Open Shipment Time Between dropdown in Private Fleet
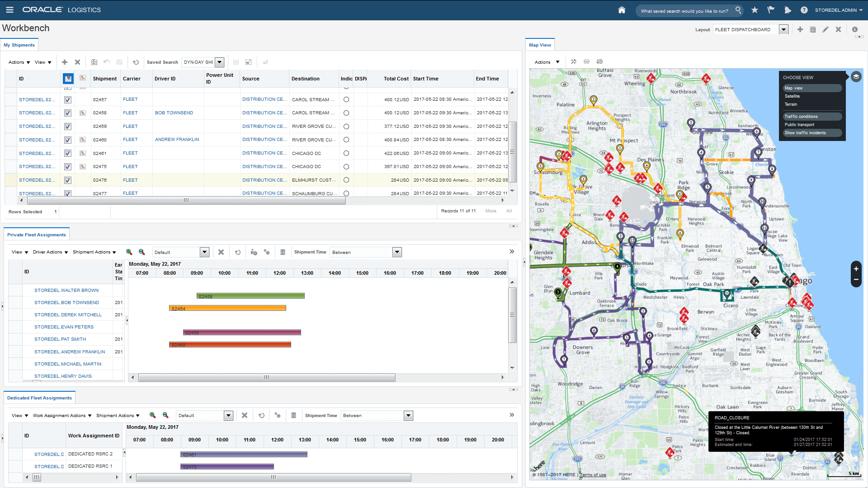Screen dimensions: 868x488 tap(397, 252)
